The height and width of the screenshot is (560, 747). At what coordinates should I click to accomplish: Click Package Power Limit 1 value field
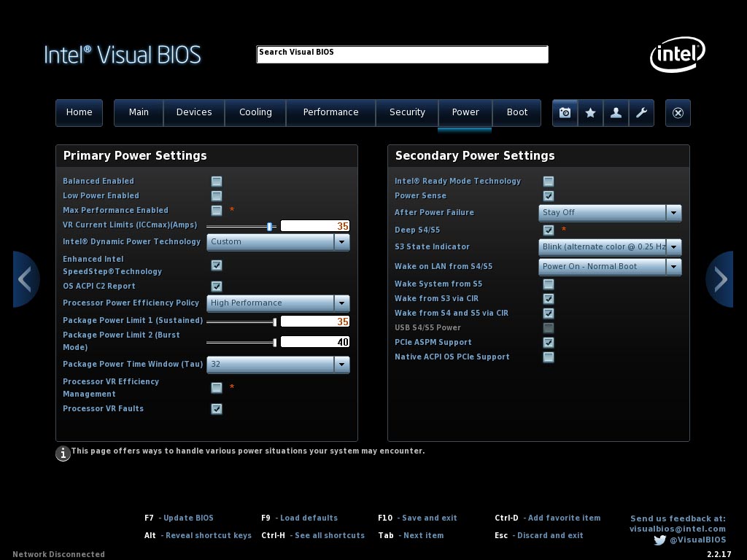pyautogui.click(x=315, y=322)
